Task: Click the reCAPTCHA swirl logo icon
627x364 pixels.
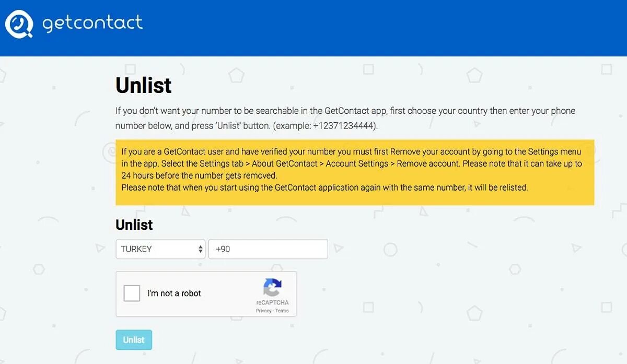Action: 272,288
